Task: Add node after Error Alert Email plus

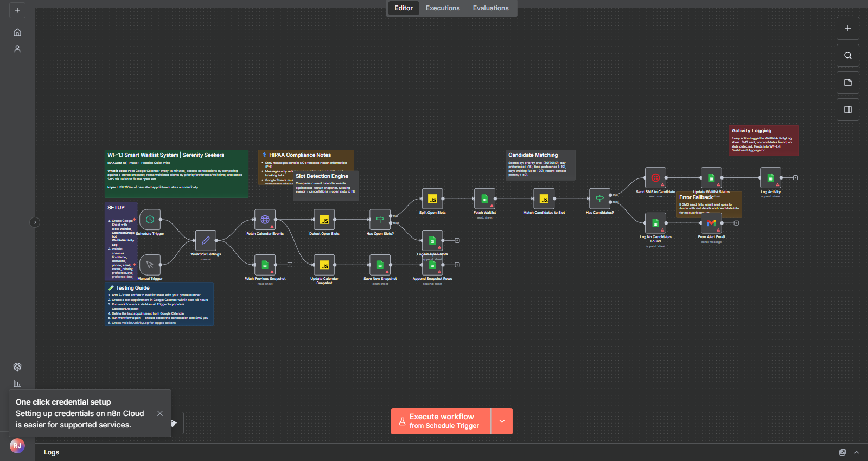Action: pos(736,223)
